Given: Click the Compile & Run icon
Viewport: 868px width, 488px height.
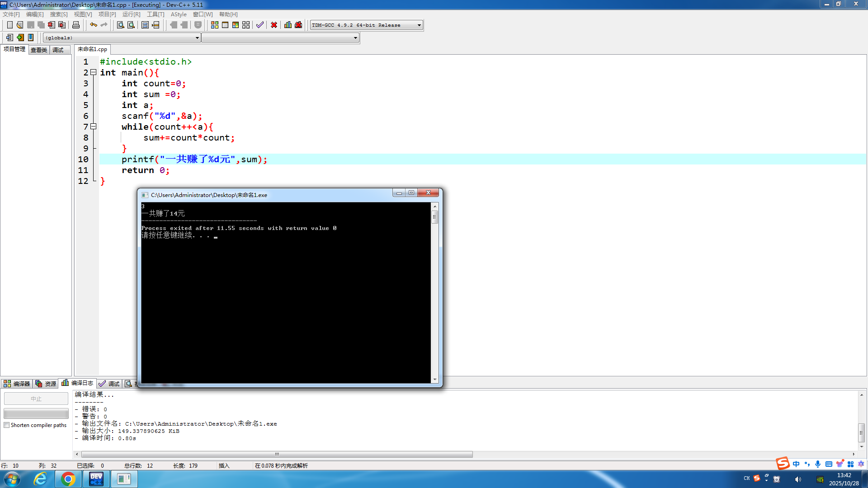Looking at the screenshot, I should click(x=236, y=25).
